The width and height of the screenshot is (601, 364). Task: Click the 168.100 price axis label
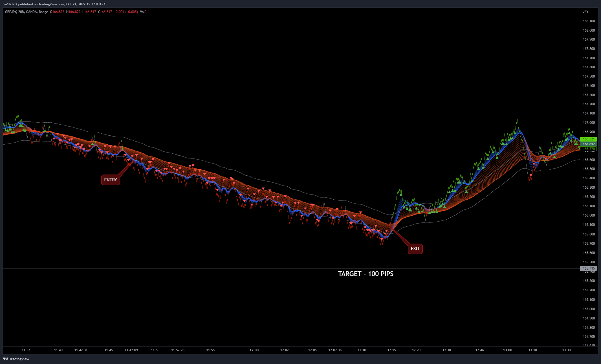pyautogui.click(x=589, y=21)
